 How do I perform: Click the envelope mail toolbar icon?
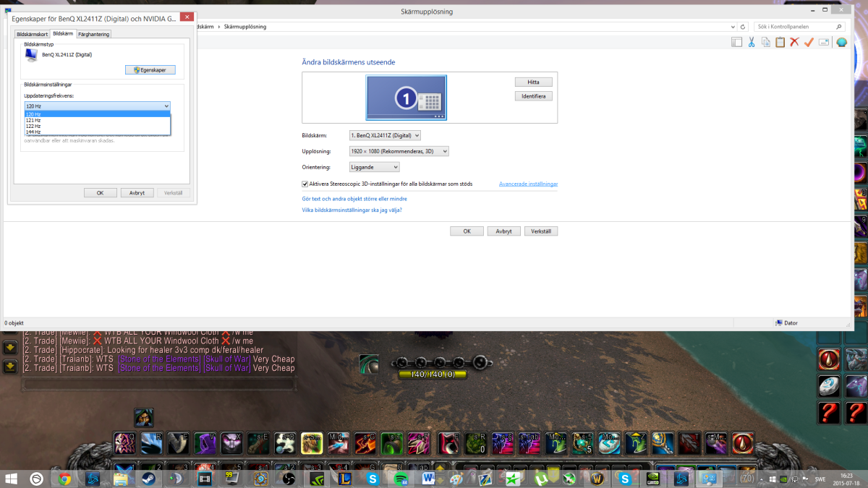point(824,43)
